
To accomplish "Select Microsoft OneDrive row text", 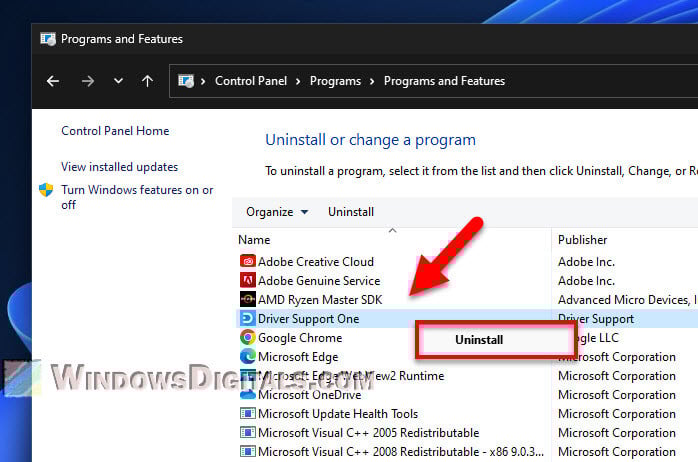I will [310, 395].
